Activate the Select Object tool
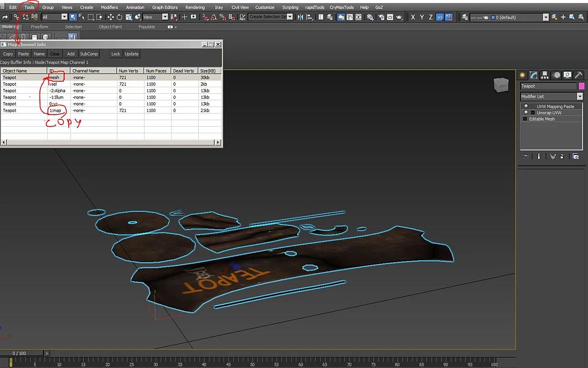The width and height of the screenshot is (588, 368). tap(73, 17)
